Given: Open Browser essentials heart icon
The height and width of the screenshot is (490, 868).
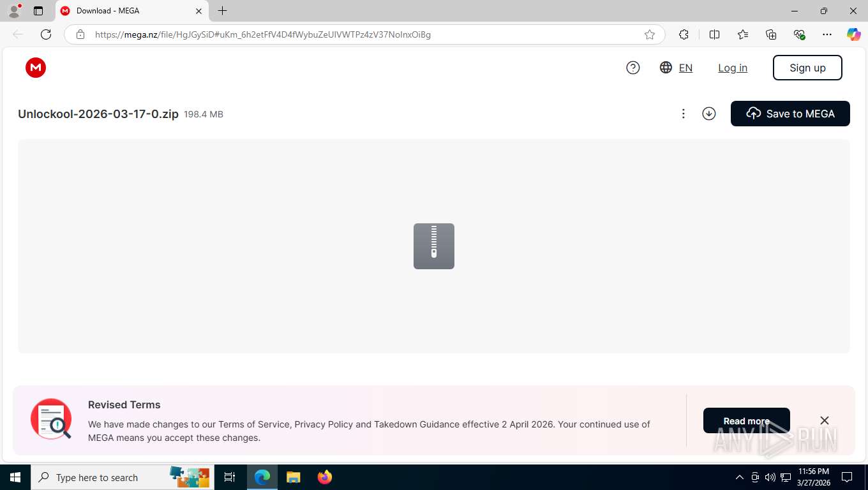Looking at the screenshot, I should coord(799,34).
